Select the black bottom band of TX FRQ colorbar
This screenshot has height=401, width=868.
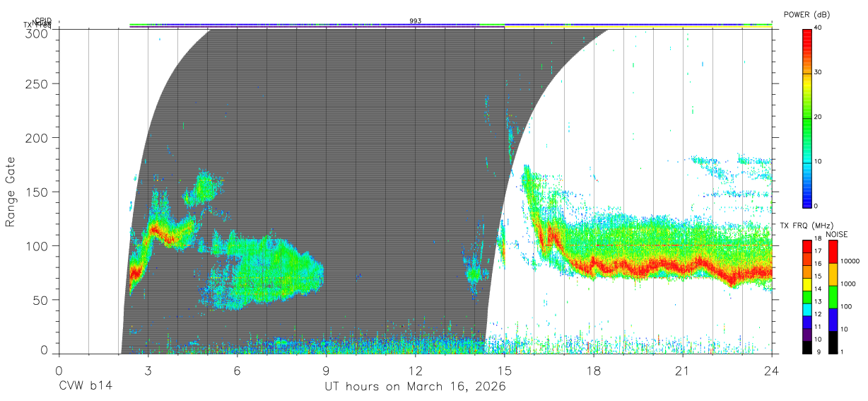(x=807, y=347)
